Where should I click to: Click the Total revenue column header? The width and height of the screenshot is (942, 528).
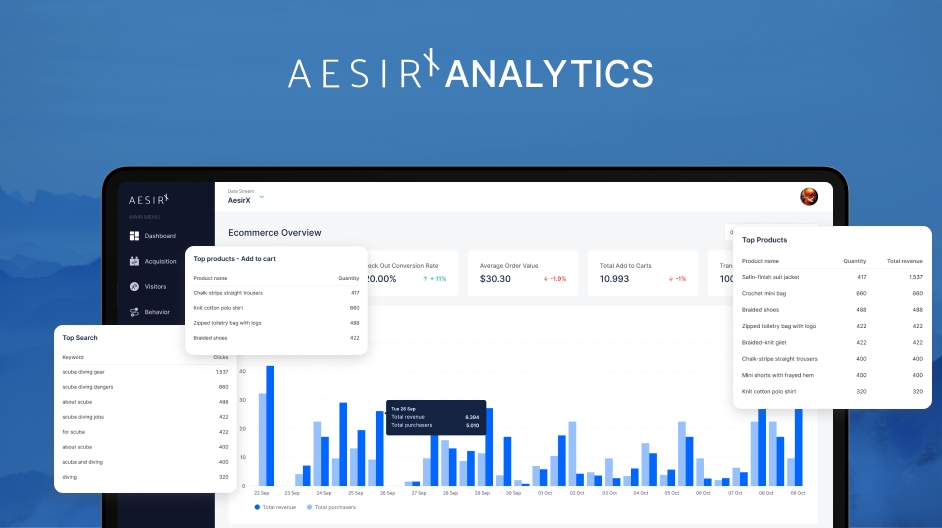pos(904,261)
